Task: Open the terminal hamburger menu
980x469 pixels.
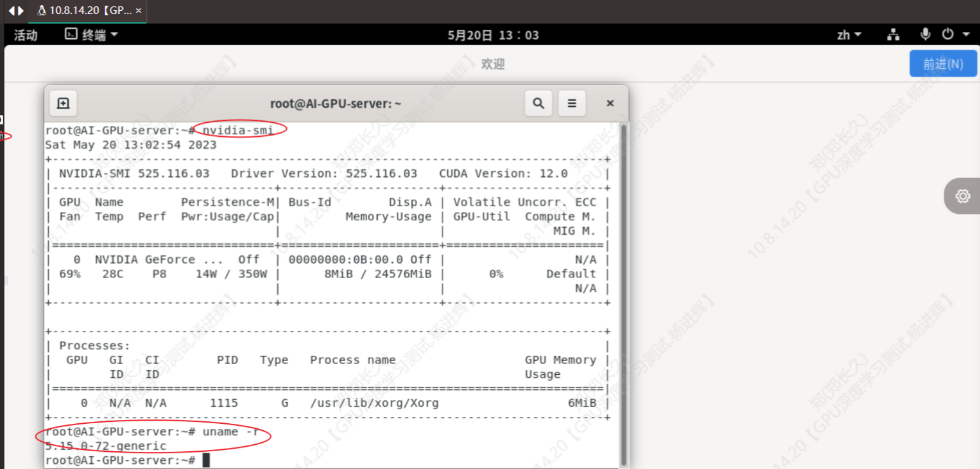Action: 571,103
